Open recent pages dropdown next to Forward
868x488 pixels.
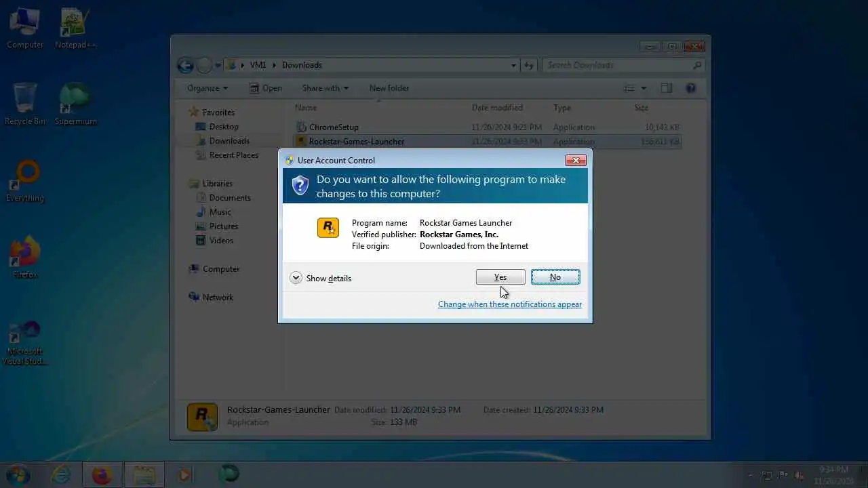coord(218,66)
